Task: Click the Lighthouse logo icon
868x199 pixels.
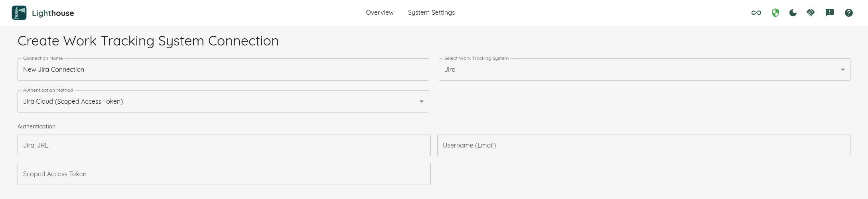Action: pyautogui.click(x=19, y=13)
